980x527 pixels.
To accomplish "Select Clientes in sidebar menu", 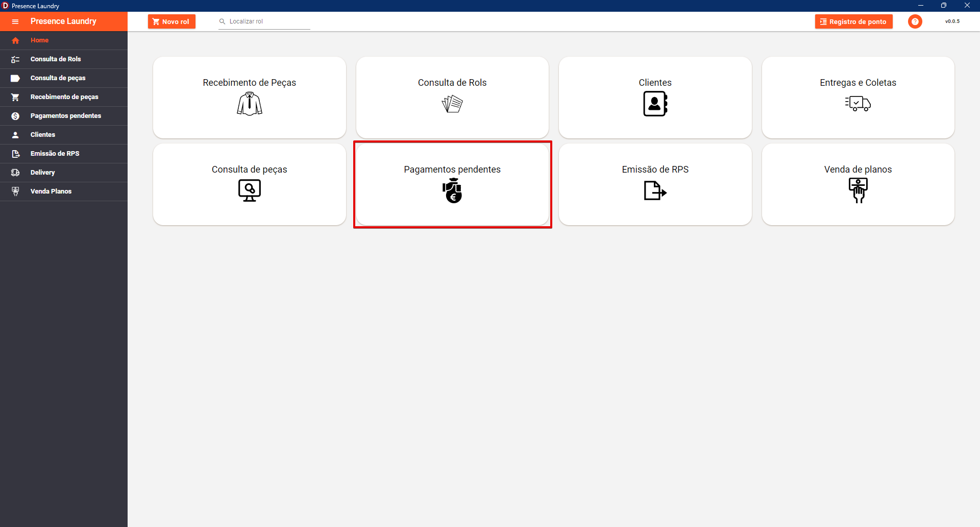I will [x=64, y=135].
